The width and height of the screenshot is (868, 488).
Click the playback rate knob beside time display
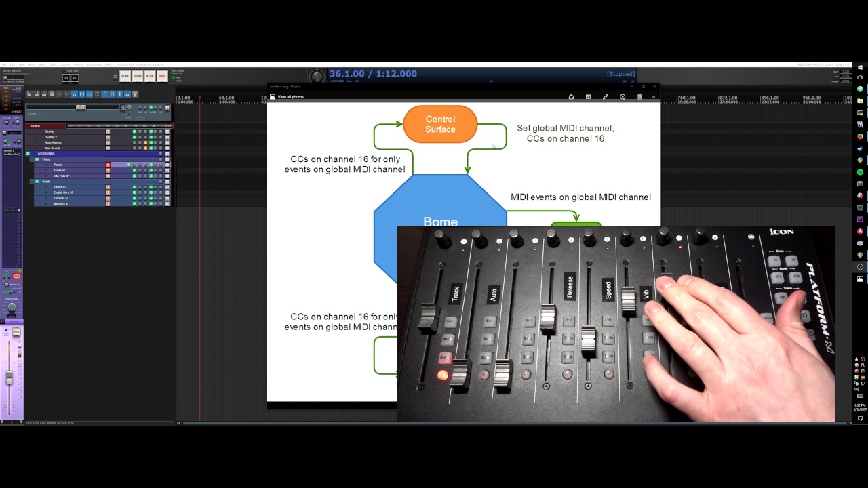tap(317, 75)
